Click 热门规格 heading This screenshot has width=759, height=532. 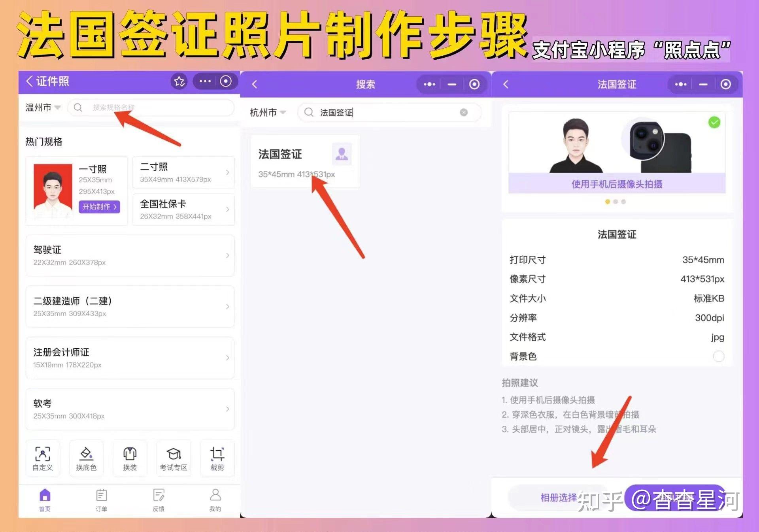click(44, 141)
